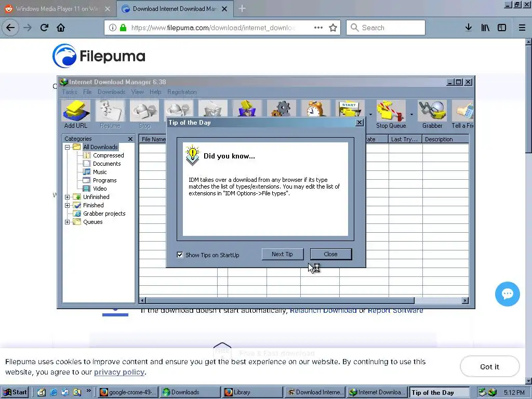Expand the Queues category
The height and width of the screenshot is (399, 532).
click(67, 222)
